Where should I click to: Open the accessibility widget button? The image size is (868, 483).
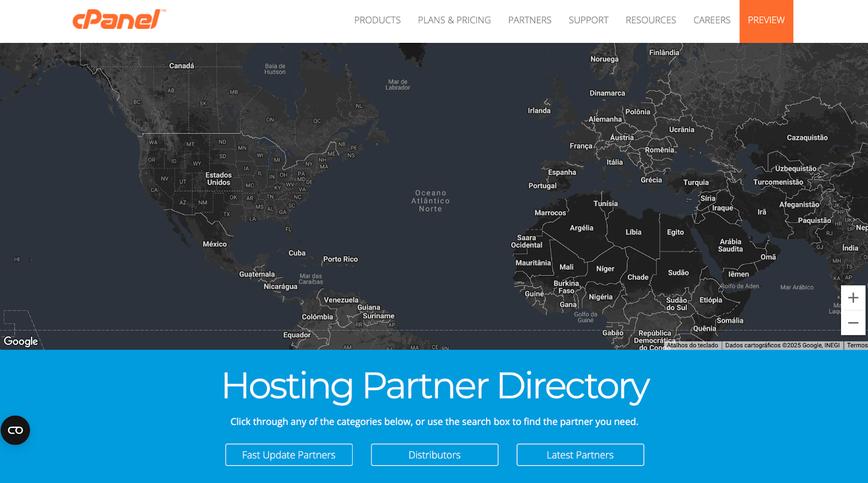coord(15,430)
